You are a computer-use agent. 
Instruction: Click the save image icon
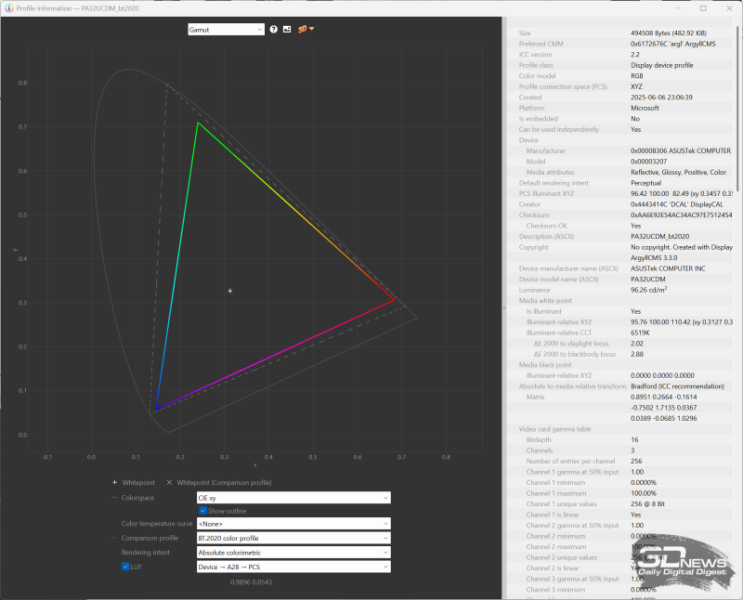(x=287, y=29)
